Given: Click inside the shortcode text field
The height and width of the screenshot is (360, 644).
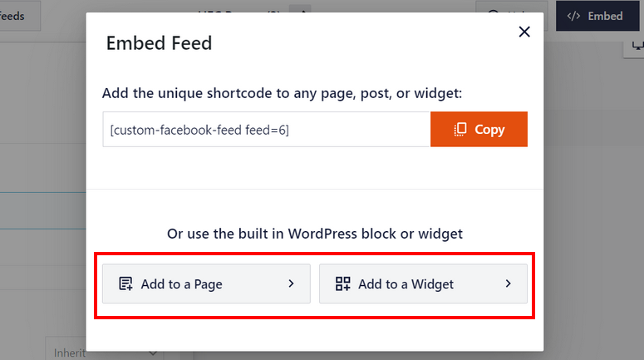Looking at the screenshot, I should [x=266, y=130].
